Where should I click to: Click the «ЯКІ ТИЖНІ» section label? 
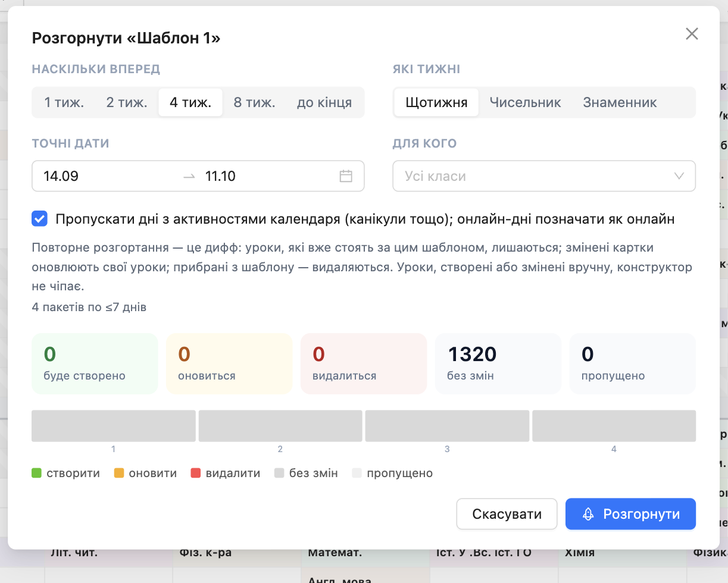[x=426, y=69]
